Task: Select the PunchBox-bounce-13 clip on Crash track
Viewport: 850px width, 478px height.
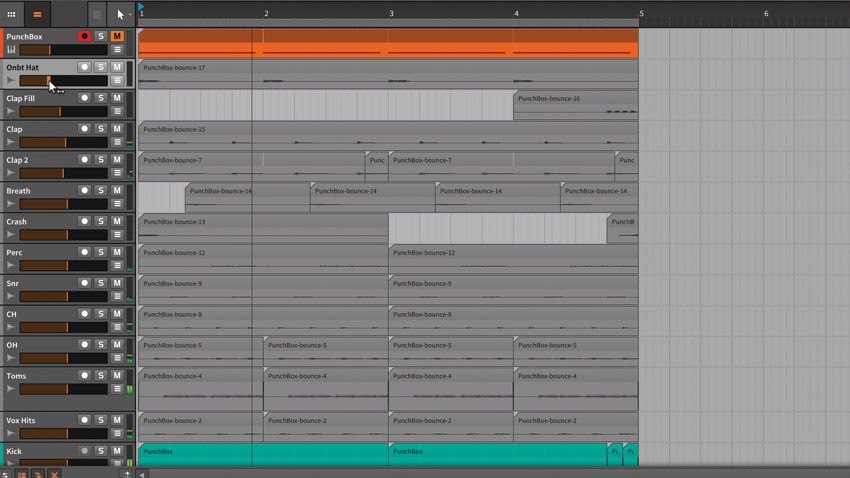Action: (x=263, y=228)
